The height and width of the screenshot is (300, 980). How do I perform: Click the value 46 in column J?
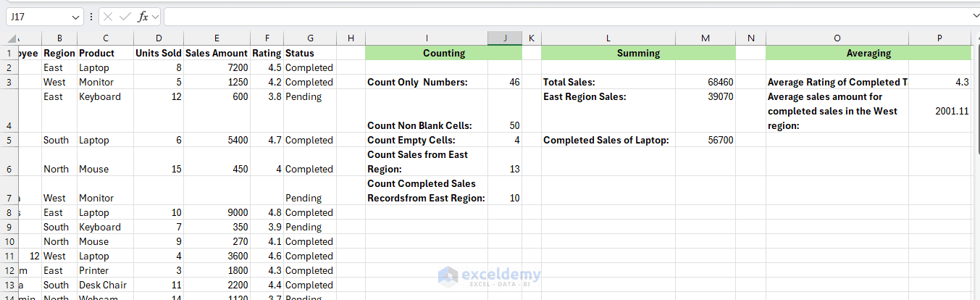tap(505, 82)
